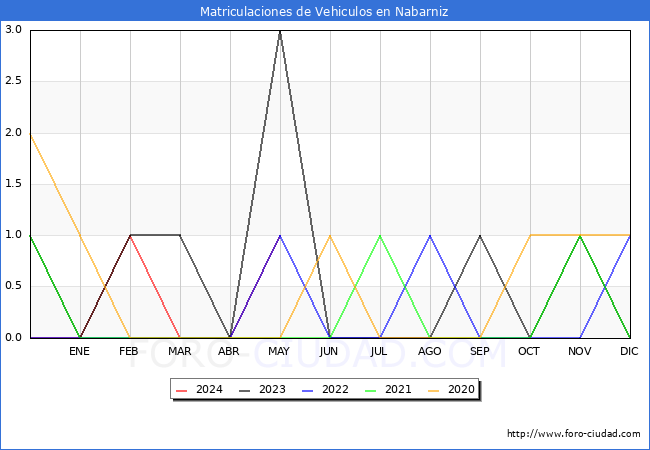Click the 2023 gray peak at SEP
This screenshot has height=450, width=650.
pyautogui.click(x=480, y=235)
